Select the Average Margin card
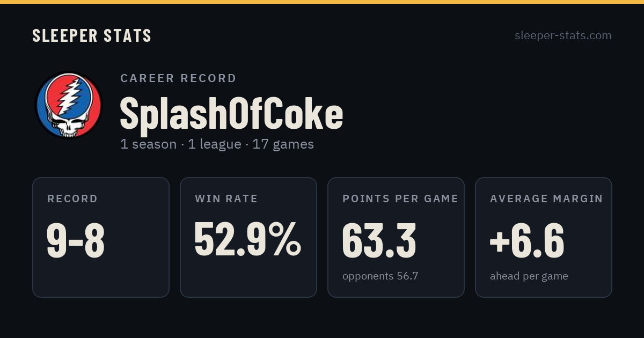This screenshot has height=338, width=644. (544, 237)
